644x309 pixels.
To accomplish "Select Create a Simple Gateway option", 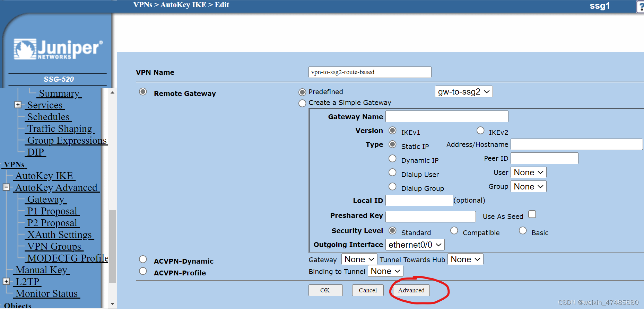I will [x=302, y=103].
